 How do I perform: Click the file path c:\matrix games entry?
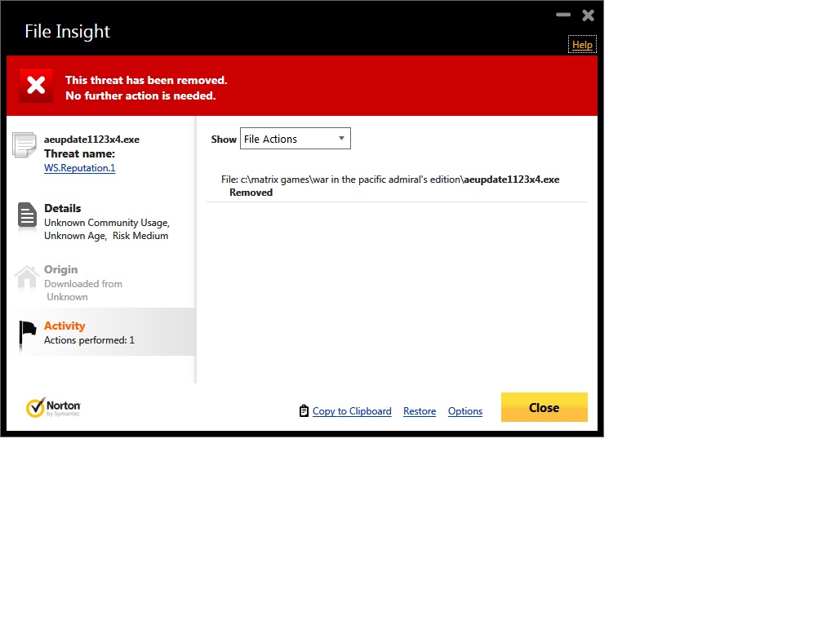[x=390, y=180]
